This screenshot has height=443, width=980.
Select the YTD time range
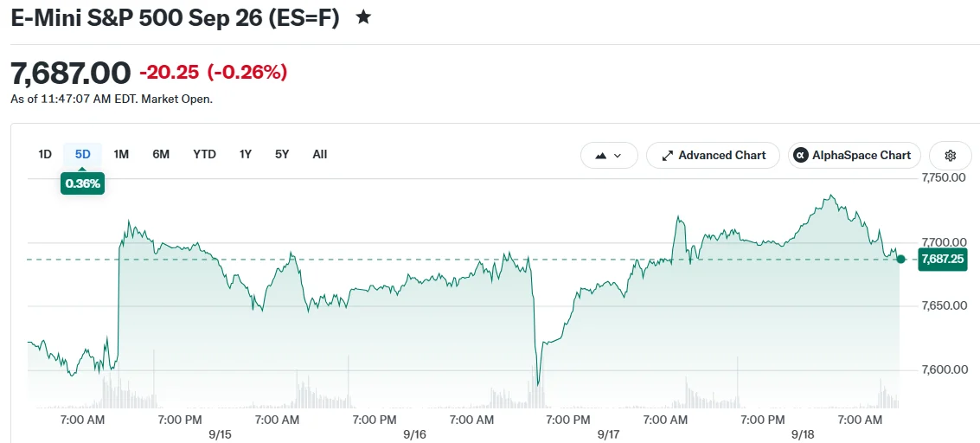[204, 154]
